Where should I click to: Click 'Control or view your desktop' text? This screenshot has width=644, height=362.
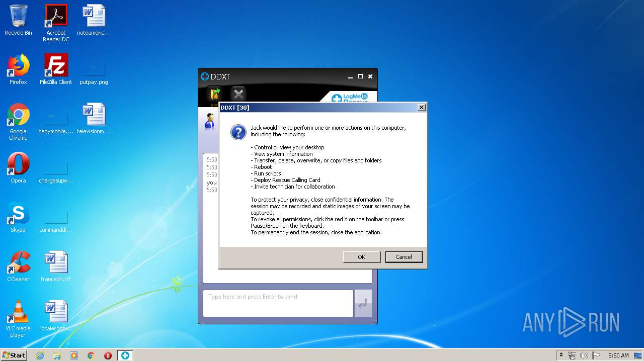point(288,147)
